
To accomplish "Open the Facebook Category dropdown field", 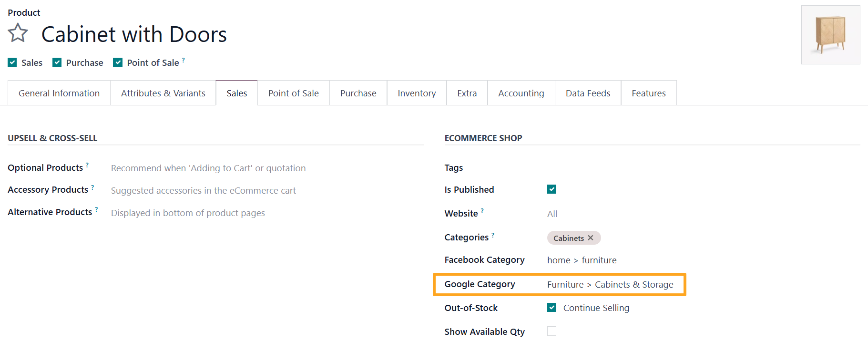I will click(x=704, y=260).
